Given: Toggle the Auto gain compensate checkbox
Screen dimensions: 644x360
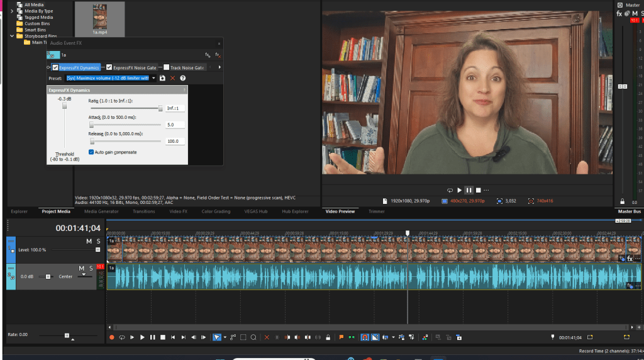Looking at the screenshot, I should (x=92, y=152).
